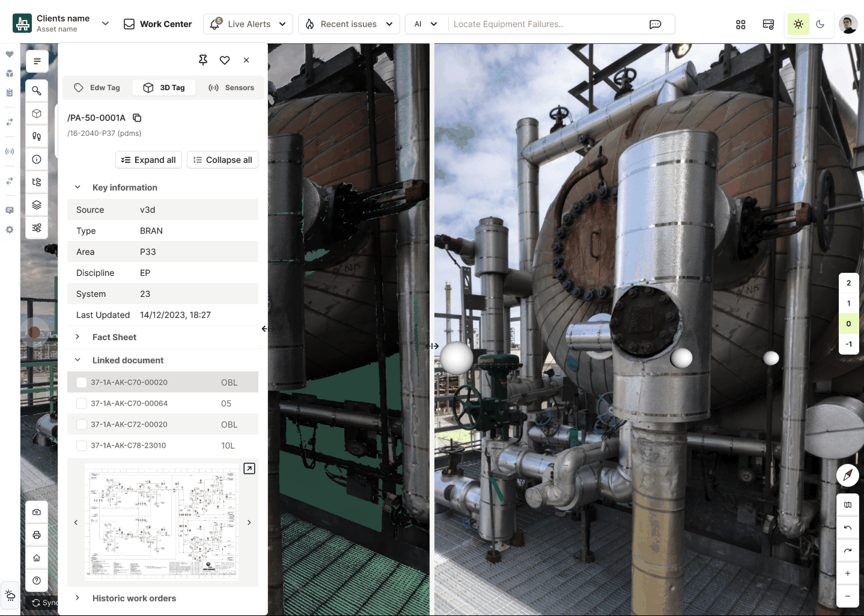Viewport: 864px width, 616px height.
Task: Select the Edw Tag tab
Action: [x=97, y=88]
